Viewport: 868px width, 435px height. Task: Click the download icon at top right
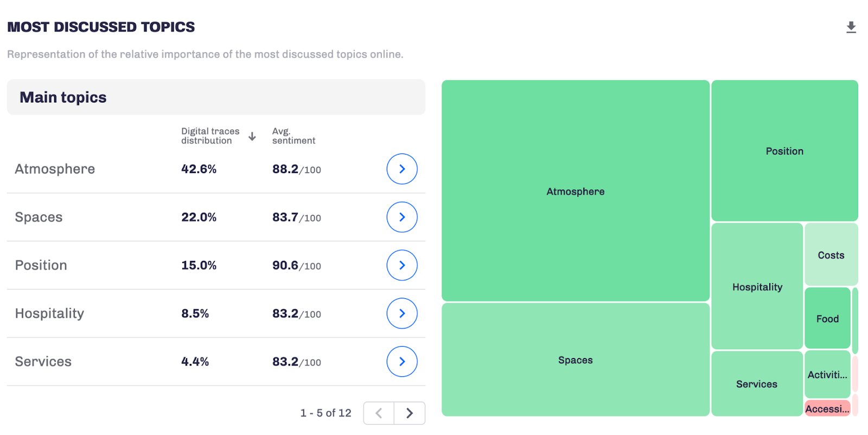[851, 27]
